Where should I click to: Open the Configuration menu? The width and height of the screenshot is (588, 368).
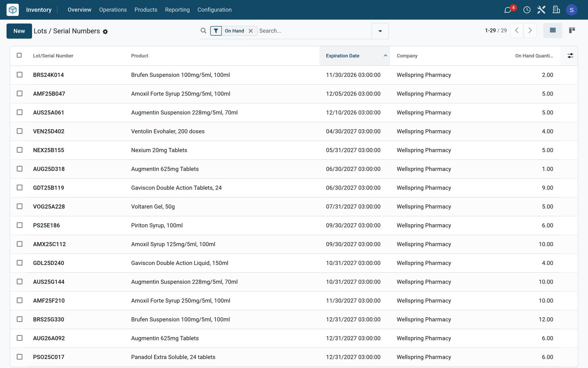tap(215, 10)
